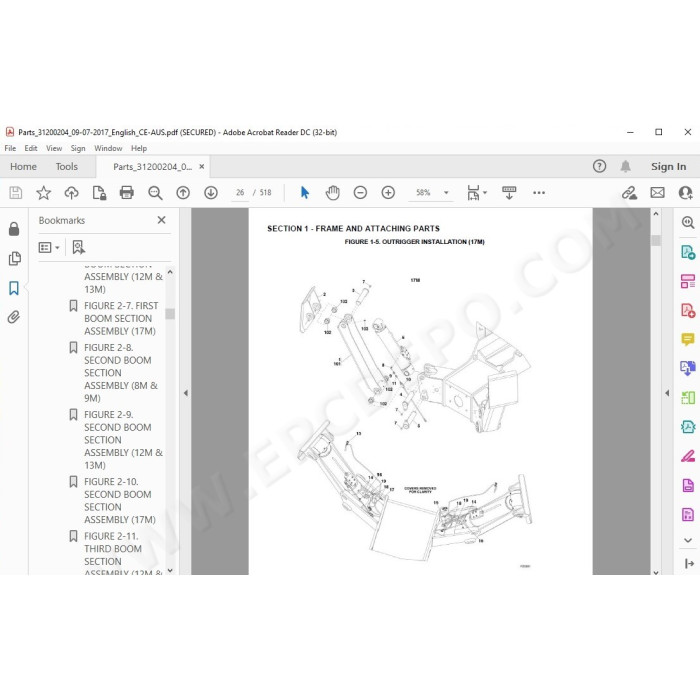
Task: Go to next page arrow
Action: pyautogui.click(x=211, y=193)
